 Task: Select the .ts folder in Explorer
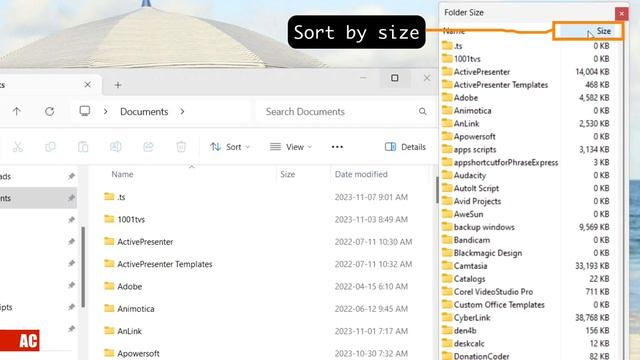121,197
